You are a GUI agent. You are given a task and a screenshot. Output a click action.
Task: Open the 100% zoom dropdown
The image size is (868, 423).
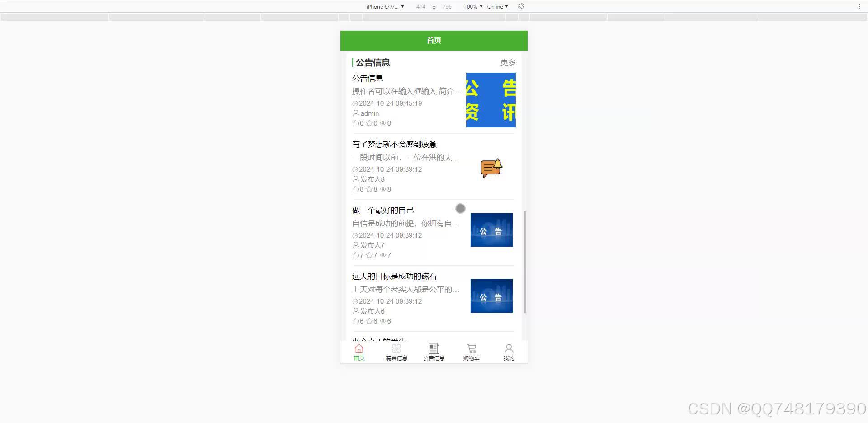pyautogui.click(x=473, y=6)
